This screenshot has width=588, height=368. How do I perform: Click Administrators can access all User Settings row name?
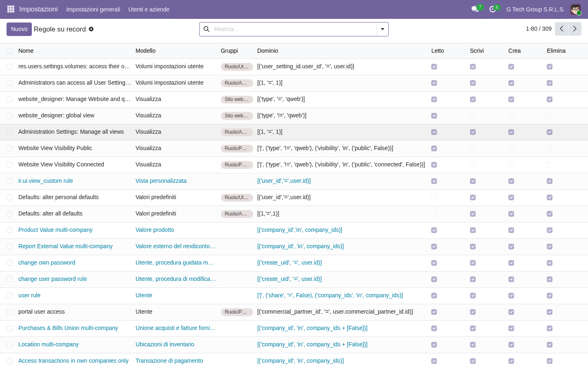click(75, 83)
